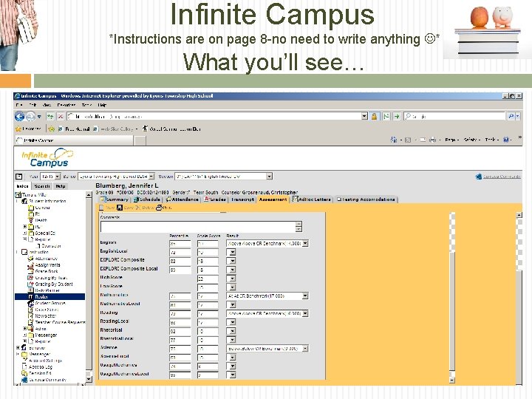Click the browser Back arrow button
The image size is (532, 399).
pyautogui.click(x=20, y=117)
